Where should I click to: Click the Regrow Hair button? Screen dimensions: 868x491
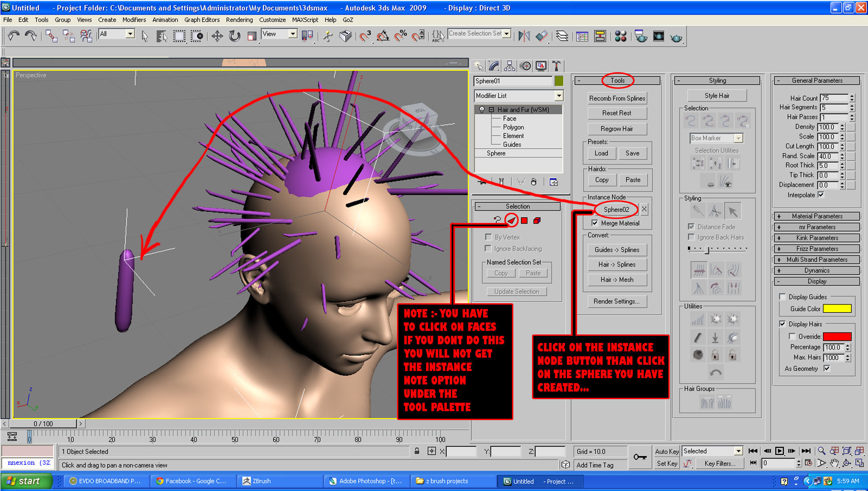click(617, 129)
